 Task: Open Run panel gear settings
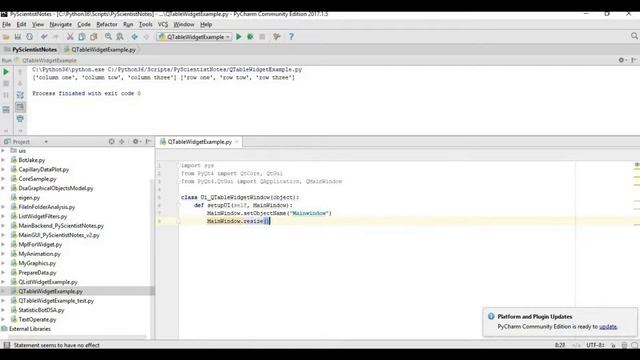622,60
